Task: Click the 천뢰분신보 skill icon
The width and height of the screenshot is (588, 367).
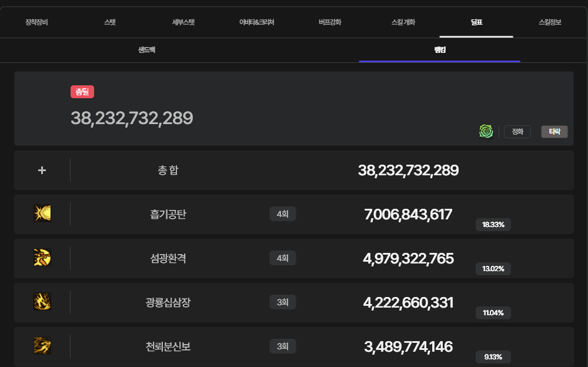Action: [x=42, y=346]
